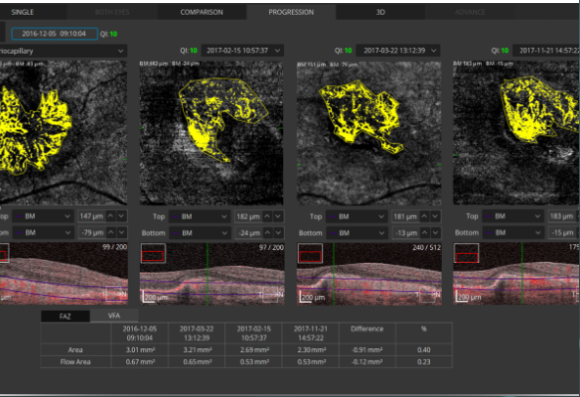Click down arrow next to -13 µm
The image size is (580, 397).
(435, 233)
